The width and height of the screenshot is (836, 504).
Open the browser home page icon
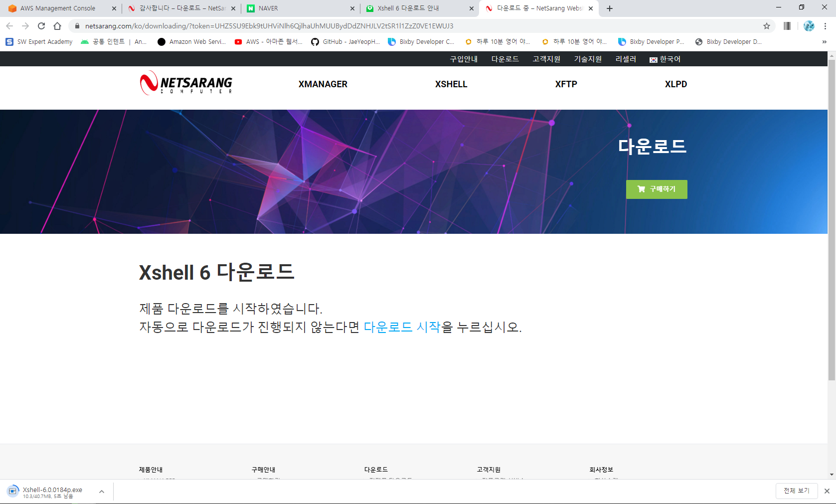click(57, 26)
